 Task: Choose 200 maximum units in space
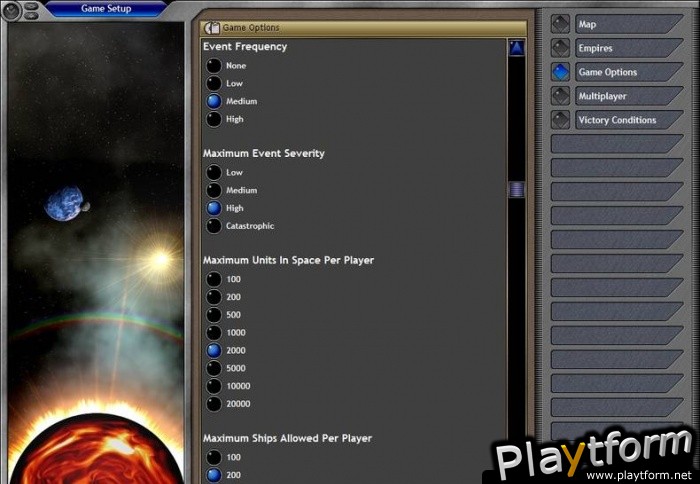[214, 297]
